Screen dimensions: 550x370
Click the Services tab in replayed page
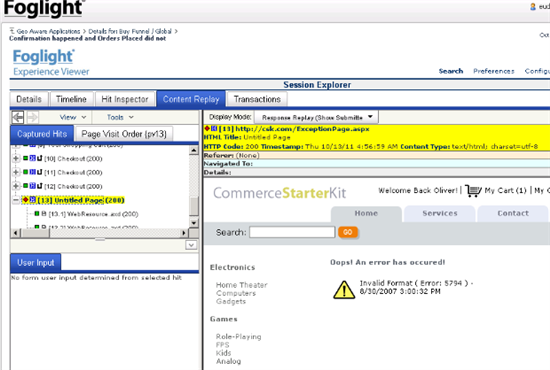click(440, 214)
